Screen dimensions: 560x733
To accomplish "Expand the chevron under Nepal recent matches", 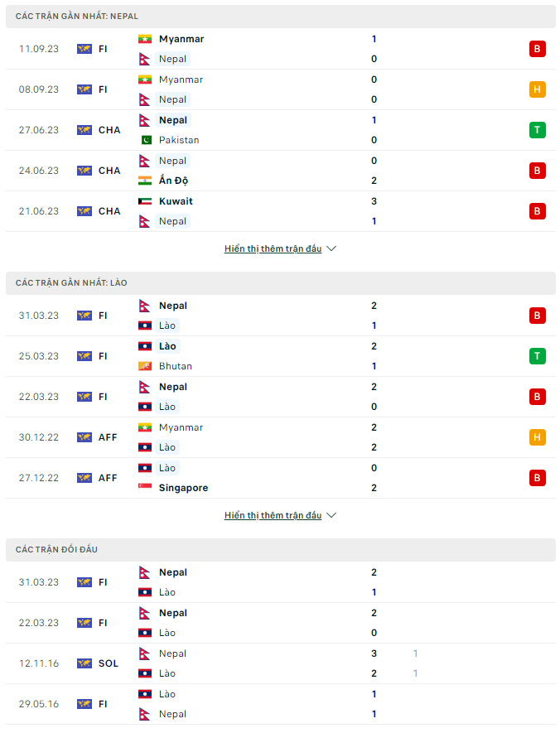I will pos(331,248).
